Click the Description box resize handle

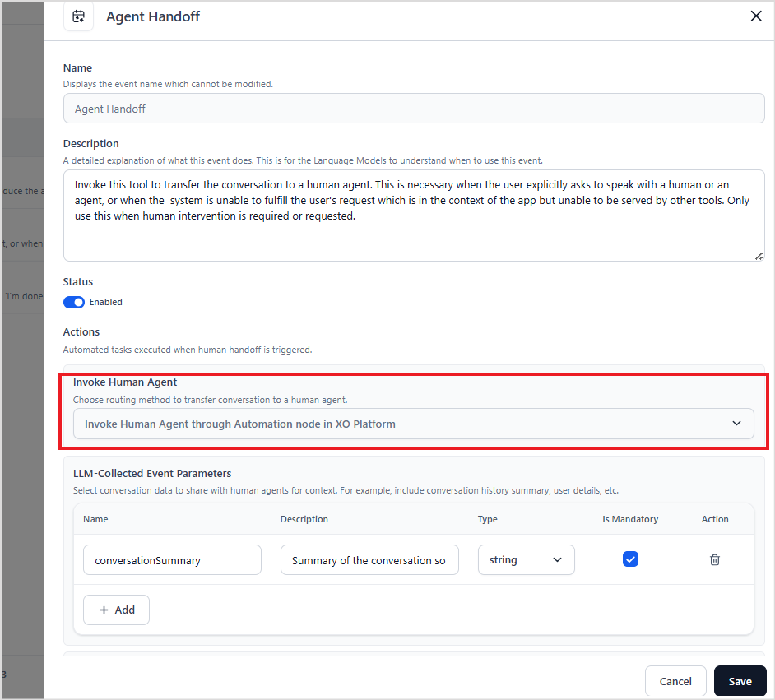click(759, 256)
